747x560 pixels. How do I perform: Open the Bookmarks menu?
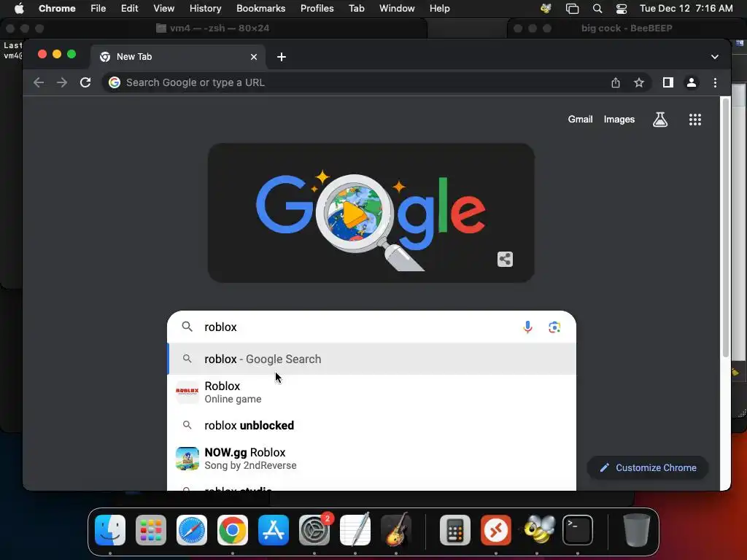click(x=261, y=8)
